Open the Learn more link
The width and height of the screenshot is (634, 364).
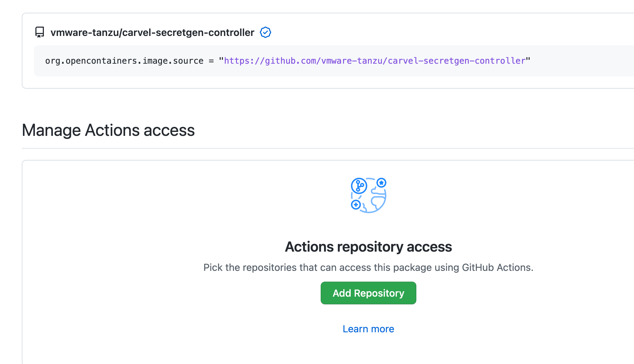(x=368, y=329)
